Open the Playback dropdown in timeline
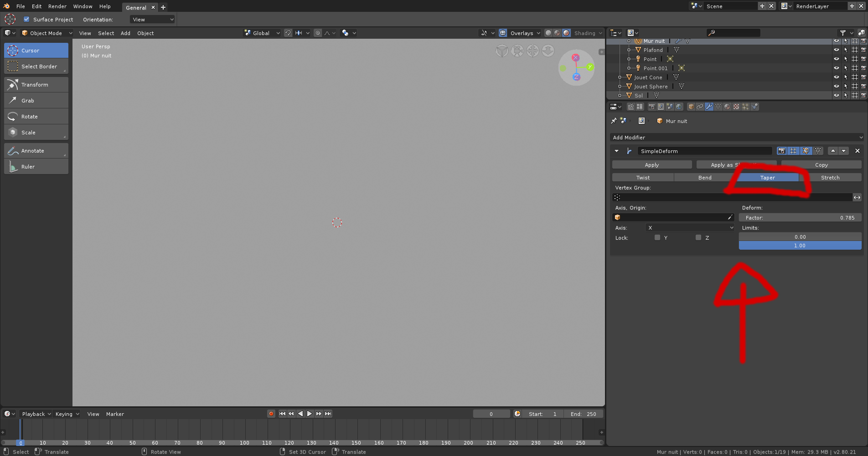Screen dimensions: 868x456 point(36,414)
